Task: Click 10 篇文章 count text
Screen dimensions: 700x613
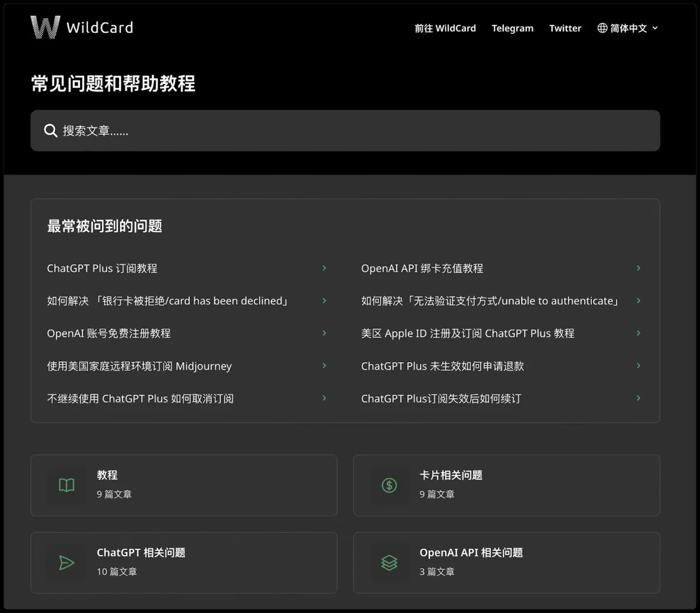Action: point(117,572)
